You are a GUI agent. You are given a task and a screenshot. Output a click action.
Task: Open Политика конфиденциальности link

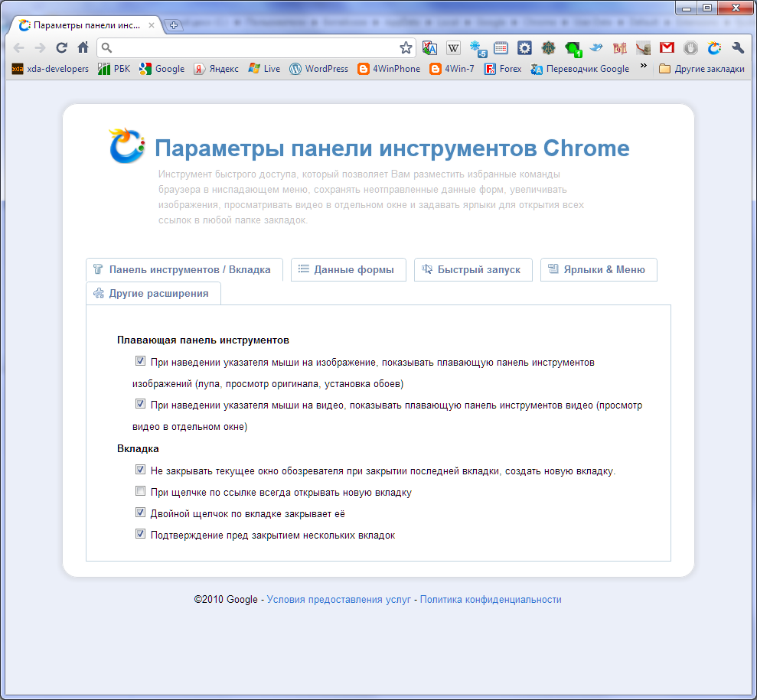pos(491,600)
